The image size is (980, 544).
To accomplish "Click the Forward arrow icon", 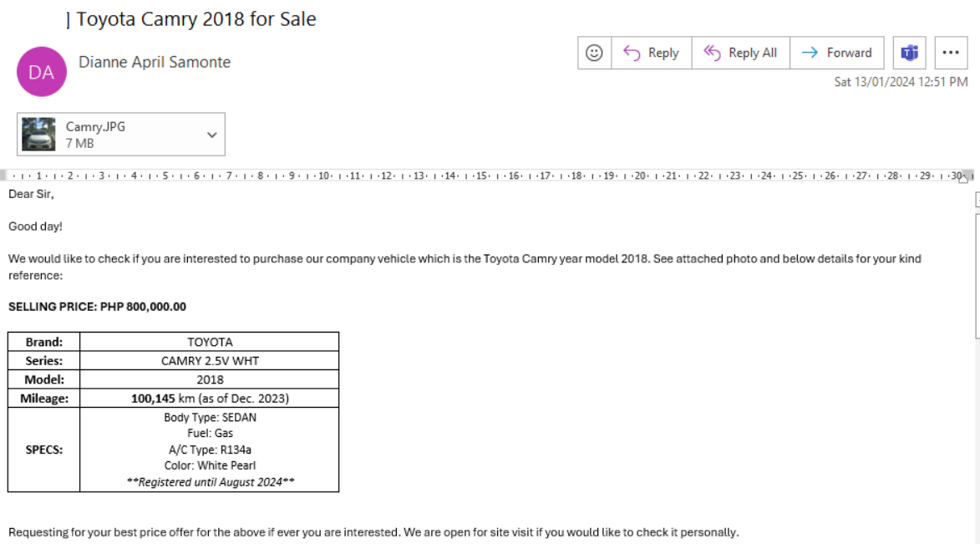I will pos(810,53).
